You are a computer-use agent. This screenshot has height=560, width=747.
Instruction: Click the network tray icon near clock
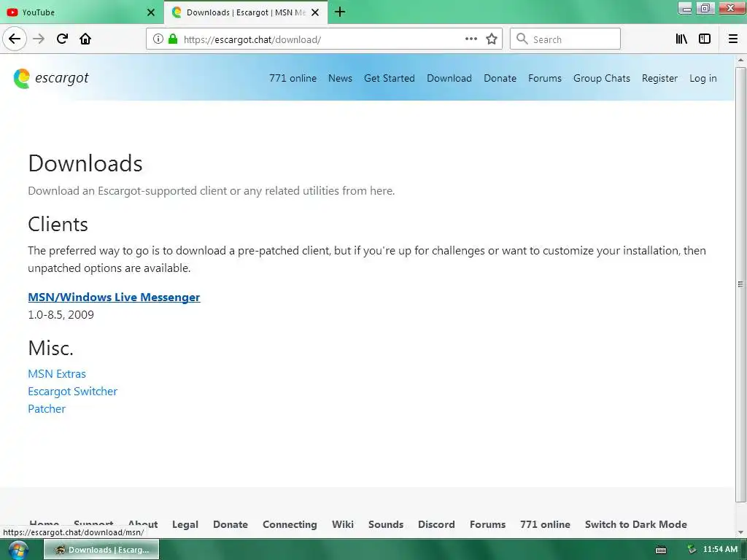(x=692, y=550)
